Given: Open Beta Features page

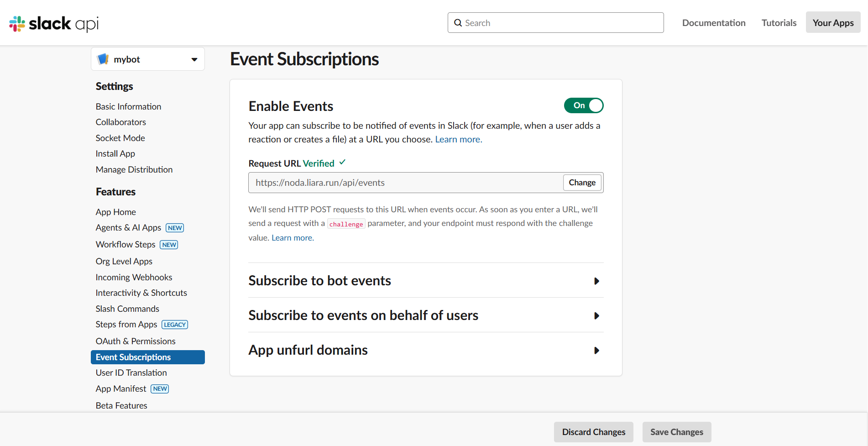Looking at the screenshot, I should click(x=121, y=405).
